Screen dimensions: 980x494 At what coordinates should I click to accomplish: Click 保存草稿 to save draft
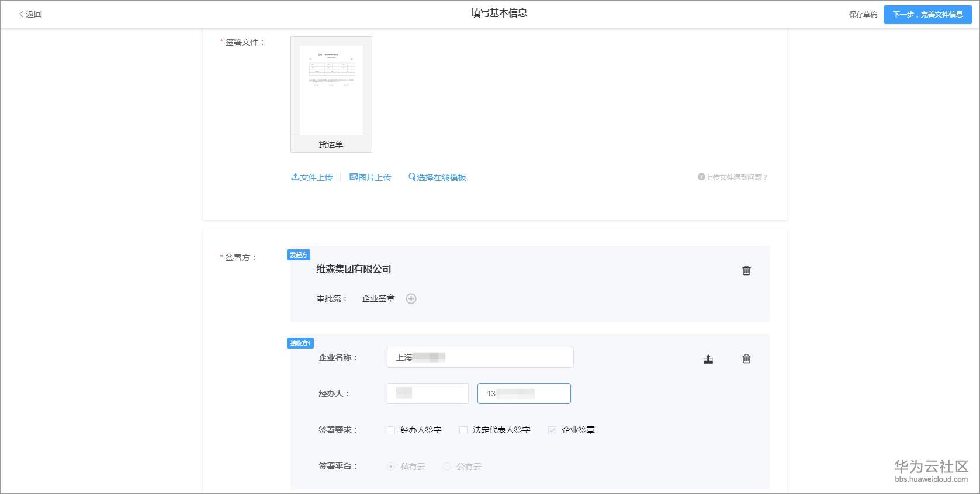click(x=863, y=15)
